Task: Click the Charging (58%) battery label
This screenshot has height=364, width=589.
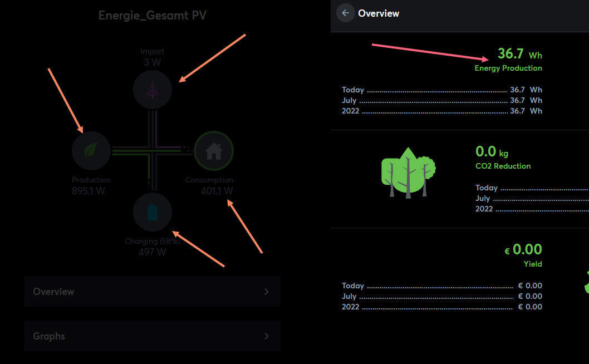Action: (x=153, y=242)
